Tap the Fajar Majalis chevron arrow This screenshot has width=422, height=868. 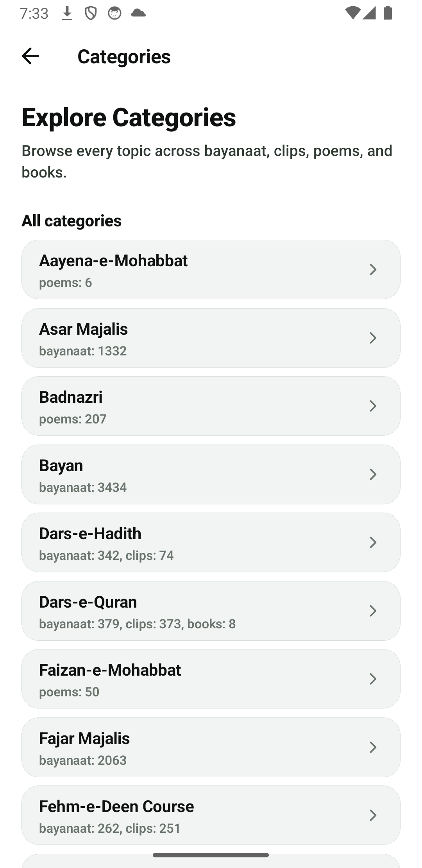pos(373,747)
